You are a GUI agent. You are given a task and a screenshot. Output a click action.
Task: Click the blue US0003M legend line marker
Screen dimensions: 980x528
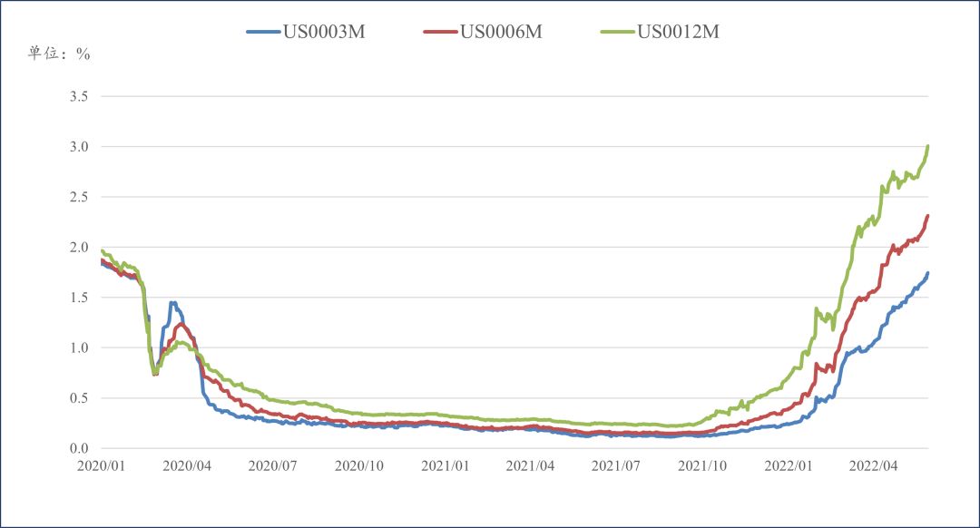coord(262,33)
